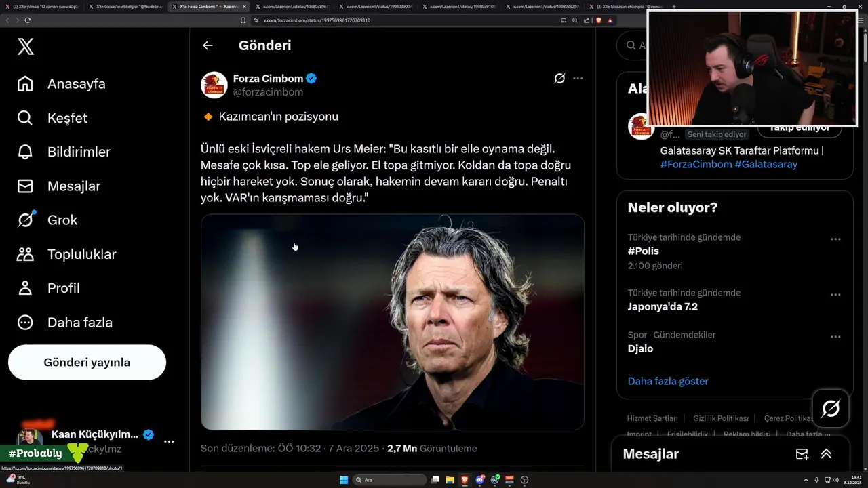Click the Gönderi yayınla button
This screenshot has height=488, width=868.
[x=87, y=362]
